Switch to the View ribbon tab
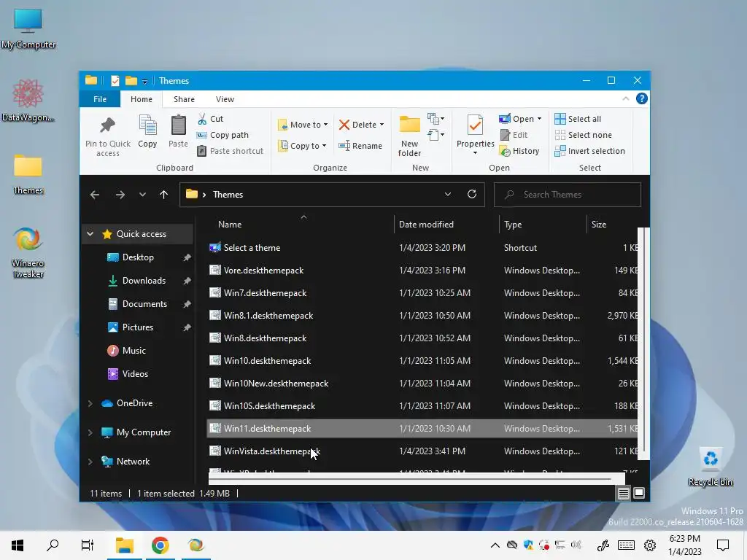747x560 pixels. click(x=225, y=99)
